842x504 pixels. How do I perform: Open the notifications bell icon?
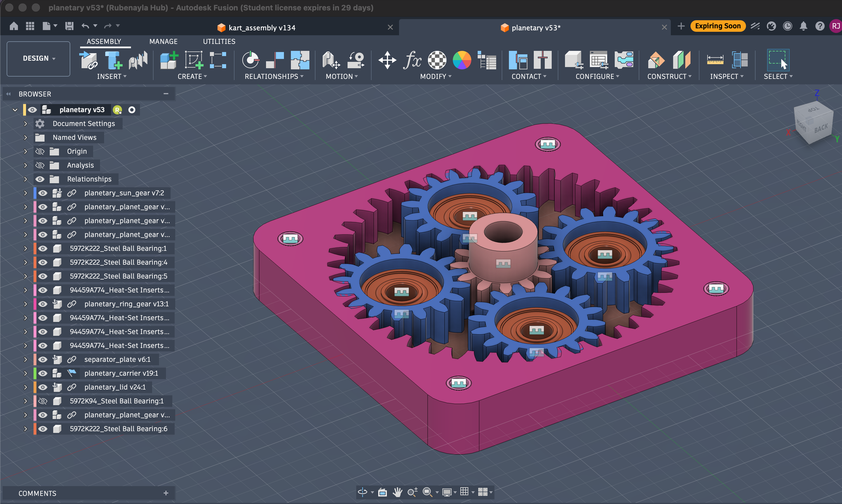click(x=803, y=26)
